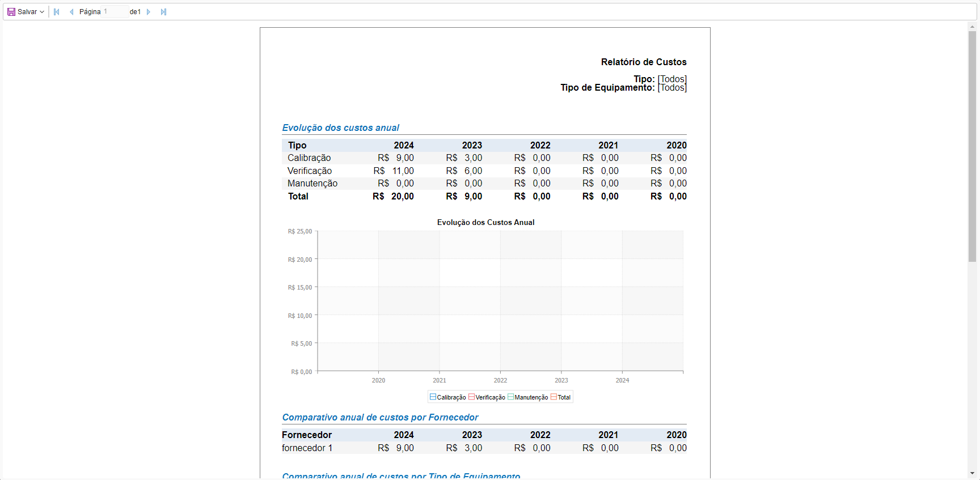Toggle the Verificação series in chart legend

[x=487, y=397]
